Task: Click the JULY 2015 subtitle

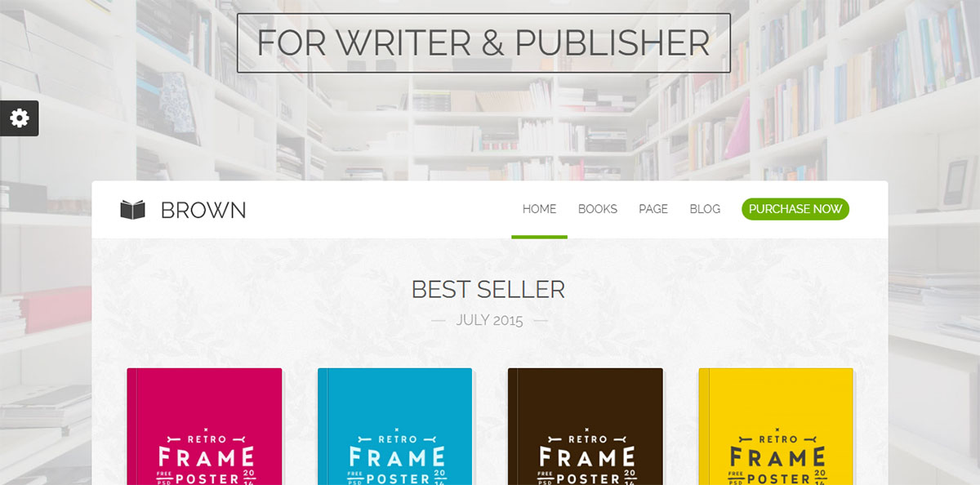Action: pos(489,320)
